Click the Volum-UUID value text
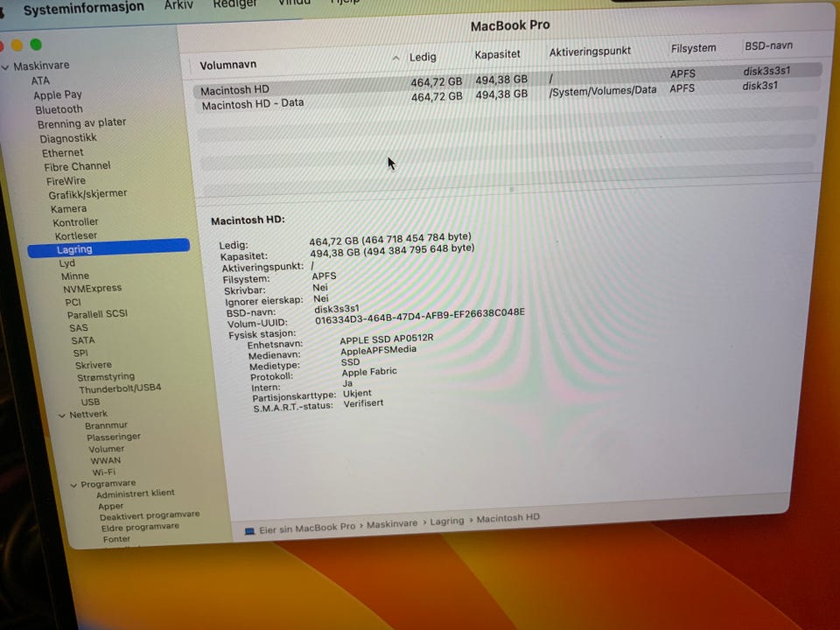This screenshot has width=840, height=630. click(x=419, y=317)
